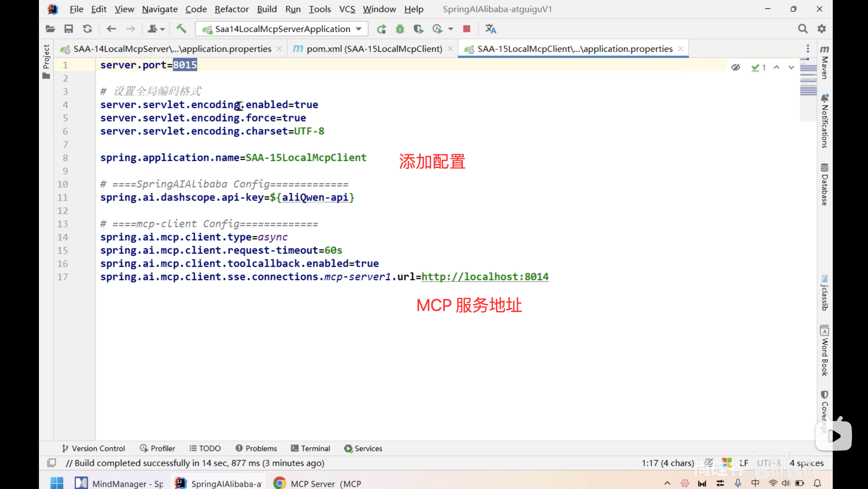Screen dimensions: 868x489
Task: Open the Windows Start menu
Action: (57, 483)
